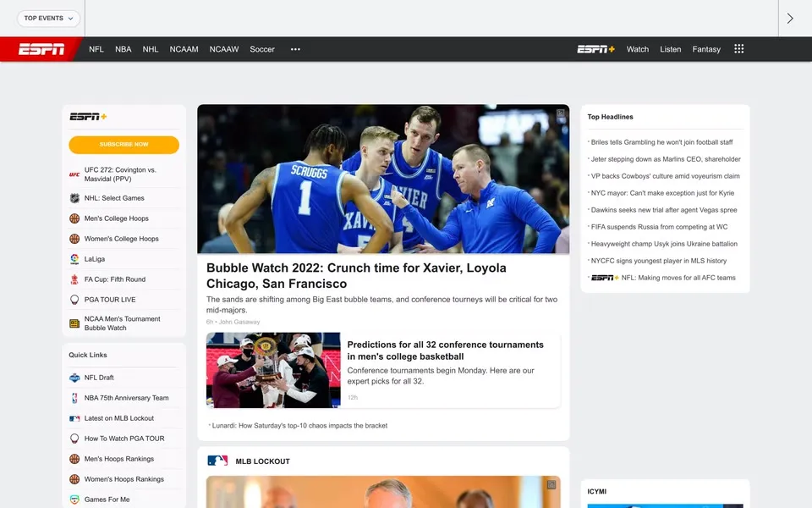Open FIFA suspends Russia headline
Screen dimensions: 812x508
(659, 227)
